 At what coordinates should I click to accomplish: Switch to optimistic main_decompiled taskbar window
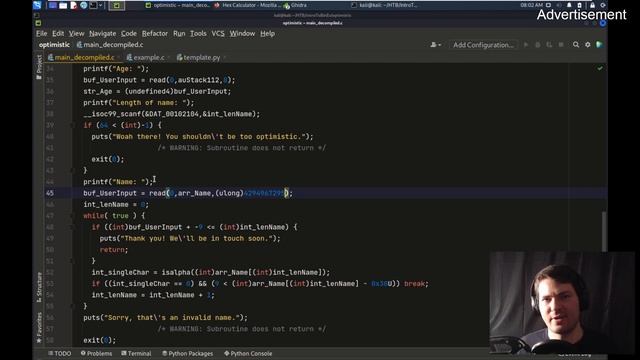click(x=178, y=5)
